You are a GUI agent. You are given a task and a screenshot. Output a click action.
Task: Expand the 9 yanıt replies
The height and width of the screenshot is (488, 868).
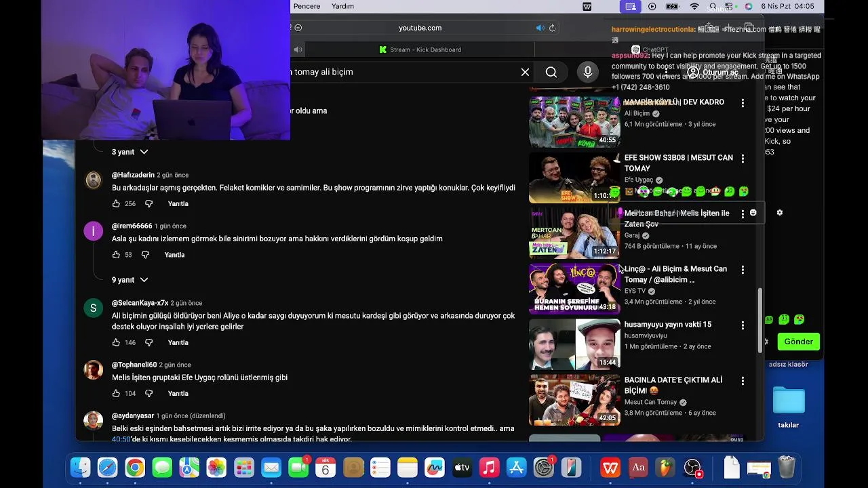point(130,280)
